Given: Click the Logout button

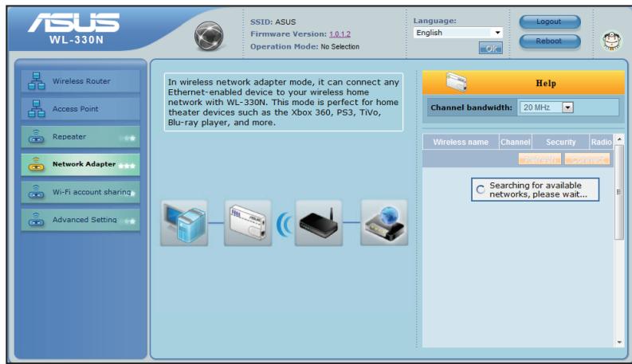Looking at the screenshot, I should click(550, 22).
